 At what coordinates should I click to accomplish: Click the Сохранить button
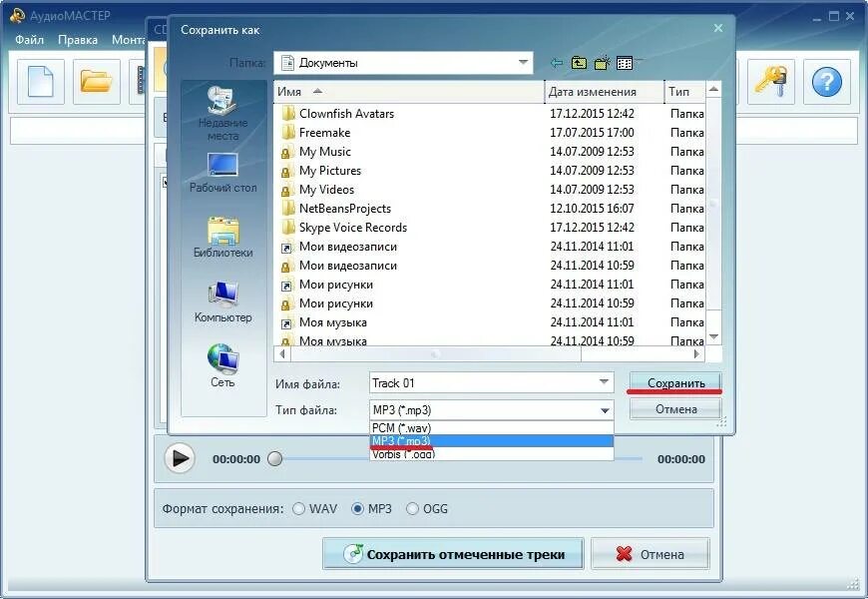click(675, 383)
